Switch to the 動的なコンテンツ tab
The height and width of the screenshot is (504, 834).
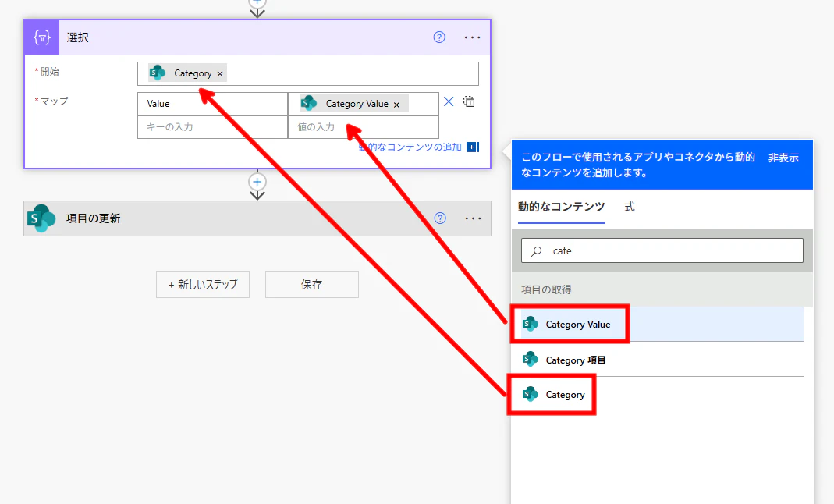(562, 207)
